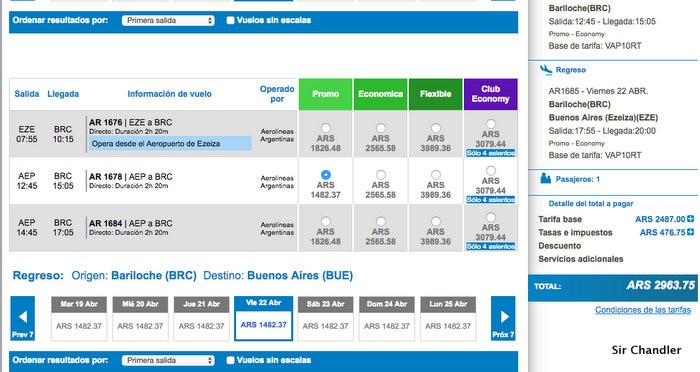Select Economica fare for flight AR 1684
700x372 pixels.
click(381, 222)
